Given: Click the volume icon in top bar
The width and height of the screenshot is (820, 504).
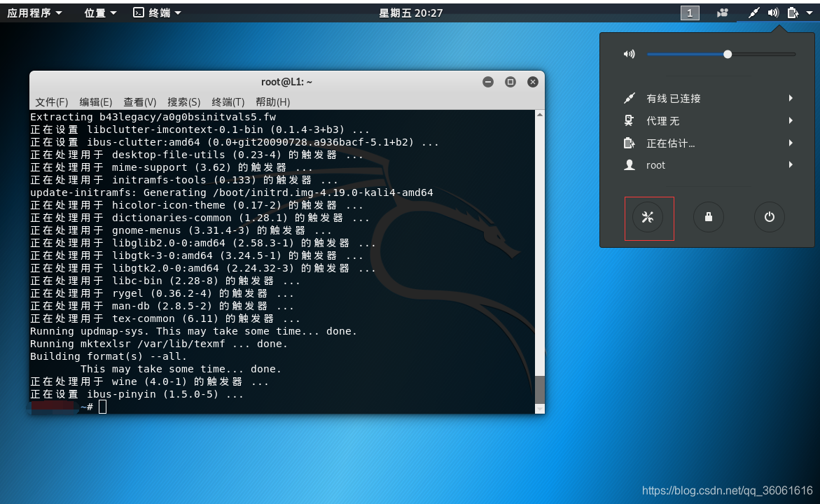Looking at the screenshot, I should click(773, 13).
